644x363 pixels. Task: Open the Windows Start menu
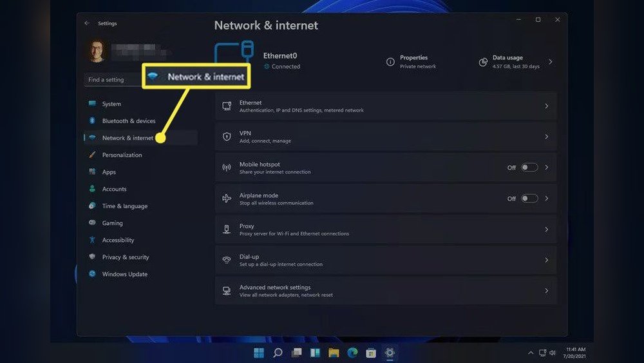(x=259, y=353)
